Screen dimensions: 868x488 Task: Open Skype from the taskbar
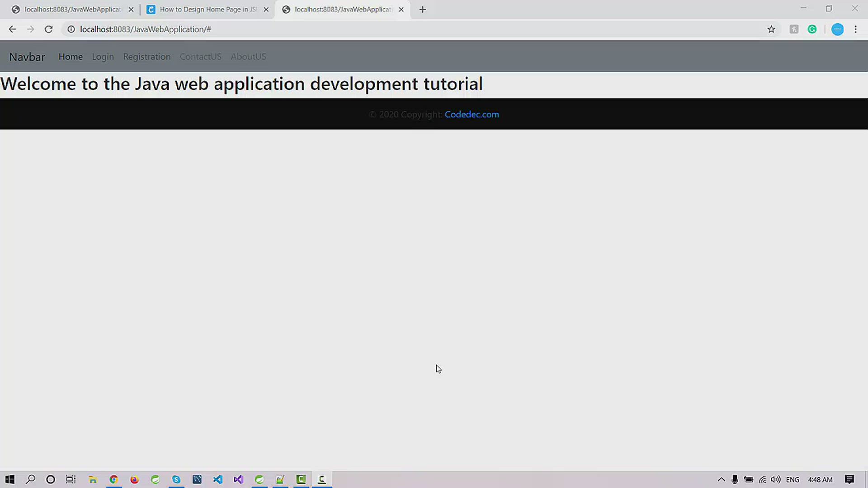pyautogui.click(x=176, y=479)
